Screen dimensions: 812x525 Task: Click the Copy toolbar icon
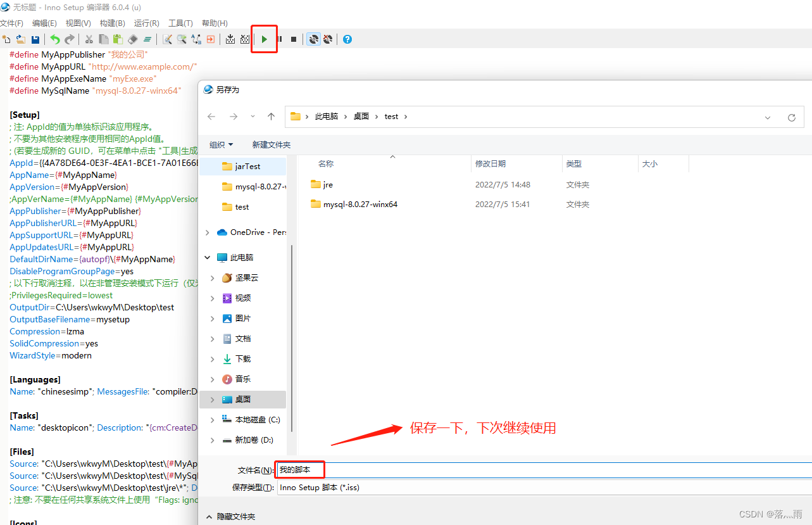coord(104,39)
